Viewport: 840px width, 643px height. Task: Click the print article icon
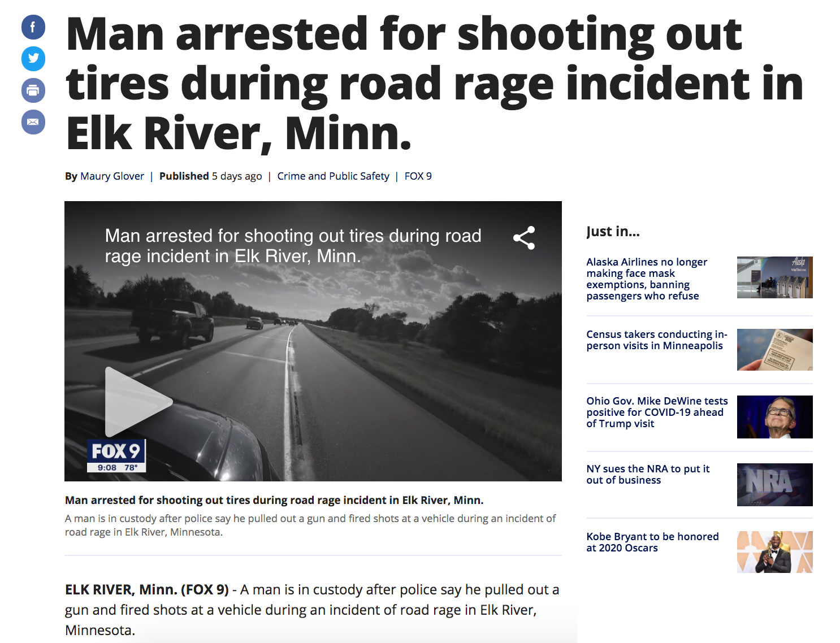[33, 90]
